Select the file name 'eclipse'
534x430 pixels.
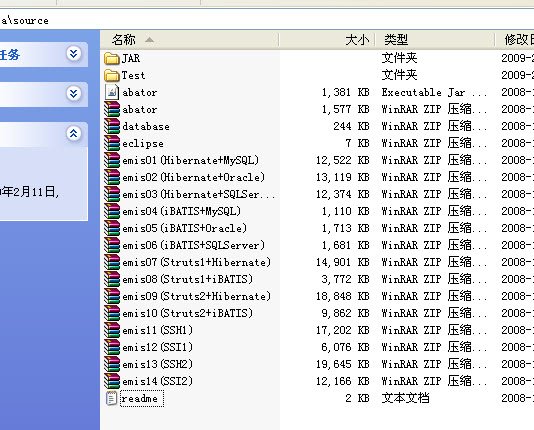tap(143, 144)
